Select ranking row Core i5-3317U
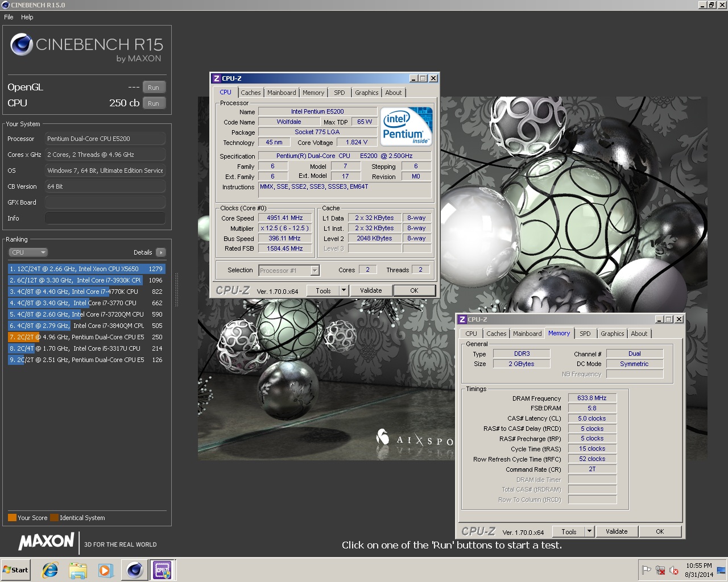728x582 pixels. 86,348
